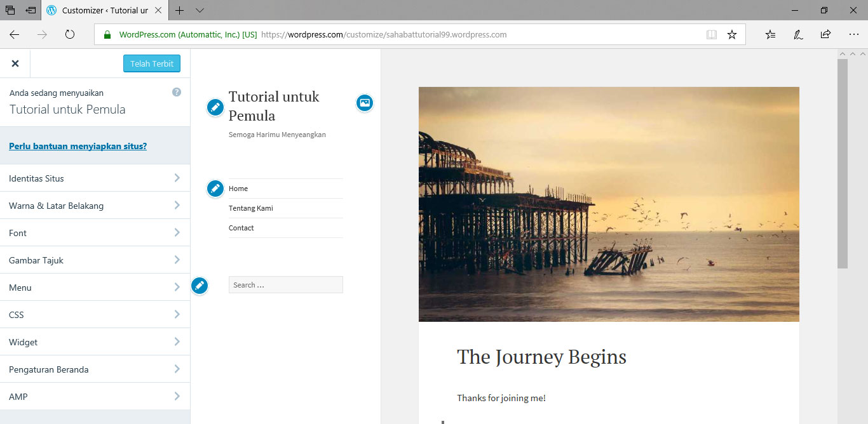
Task: Click in the Search input field
Action: coord(285,285)
